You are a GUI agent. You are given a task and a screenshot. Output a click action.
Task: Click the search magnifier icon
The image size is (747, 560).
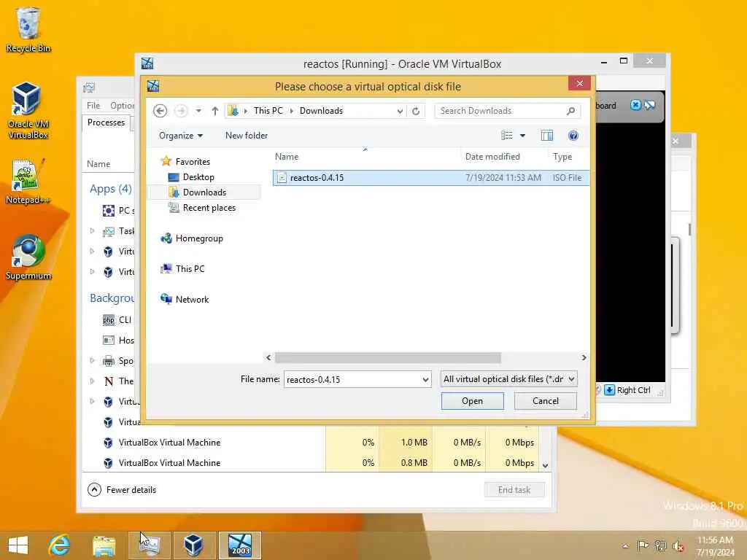(x=570, y=111)
